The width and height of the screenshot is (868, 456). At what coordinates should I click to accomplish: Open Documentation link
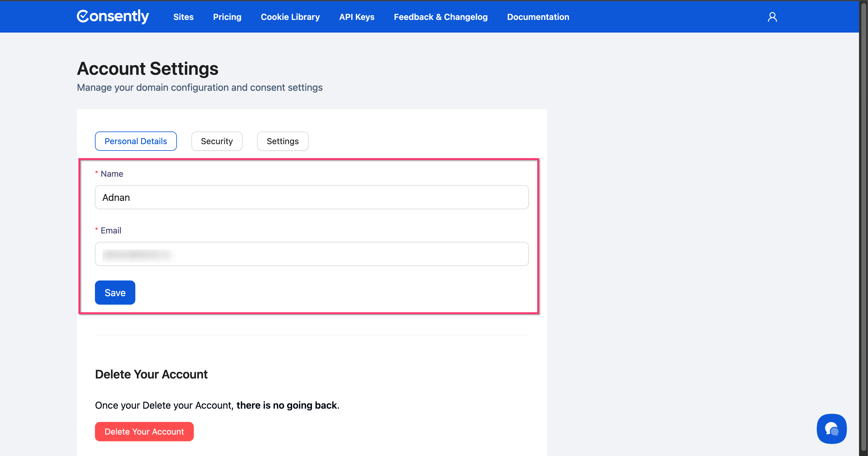coord(538,17)
